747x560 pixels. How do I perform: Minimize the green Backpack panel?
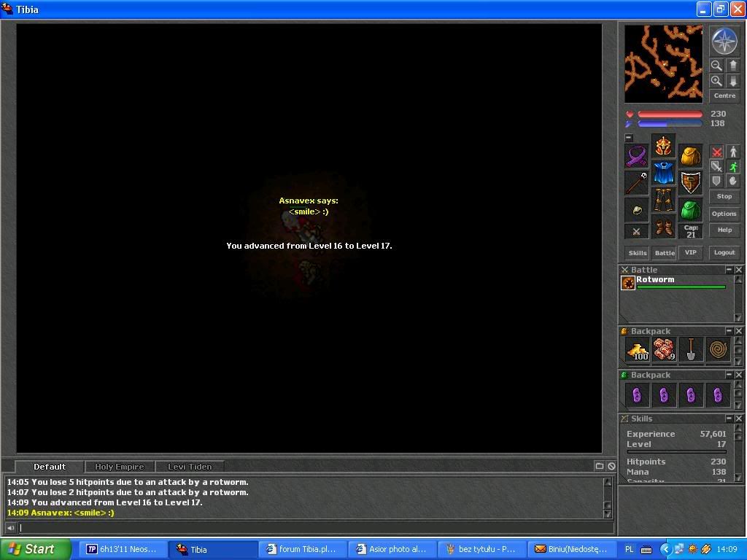pos(729,375)
